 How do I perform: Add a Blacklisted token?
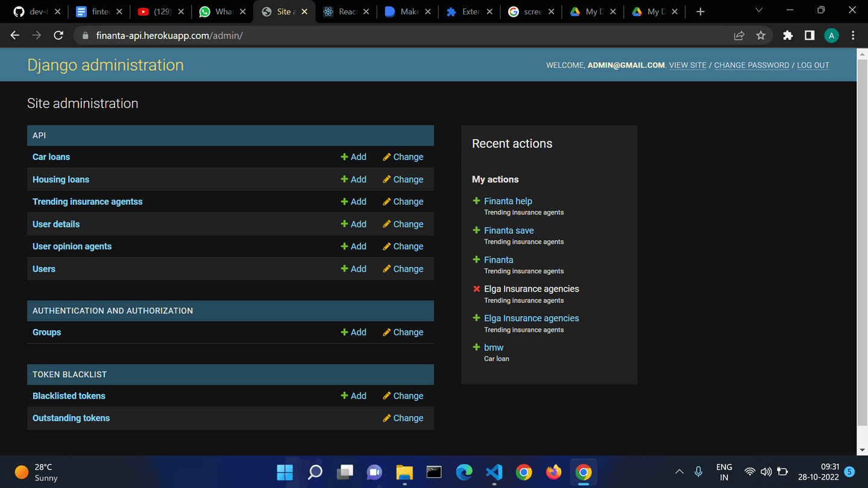[x=353, y=396]
